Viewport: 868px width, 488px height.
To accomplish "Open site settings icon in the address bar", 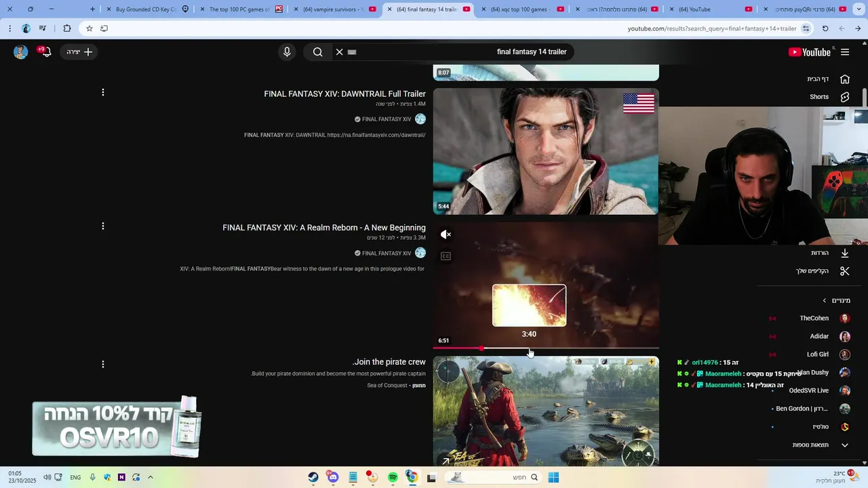I will (806, 28).
